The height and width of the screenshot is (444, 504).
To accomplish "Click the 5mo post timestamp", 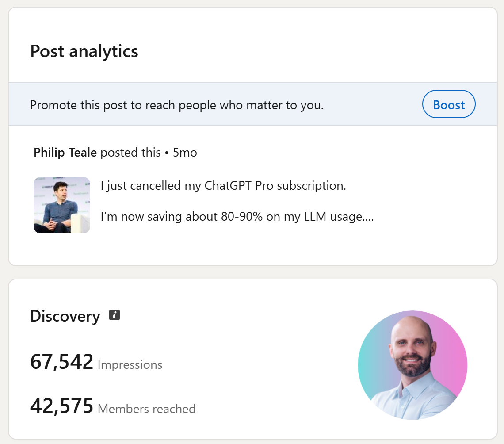I will 186,152.
